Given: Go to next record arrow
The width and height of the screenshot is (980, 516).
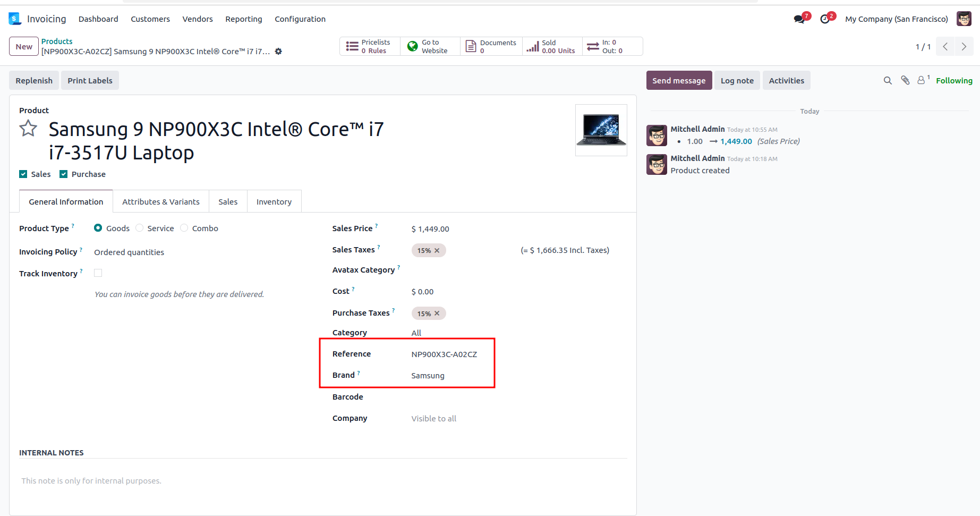Looking at the screenshot, I should click(x=964, y=46).
